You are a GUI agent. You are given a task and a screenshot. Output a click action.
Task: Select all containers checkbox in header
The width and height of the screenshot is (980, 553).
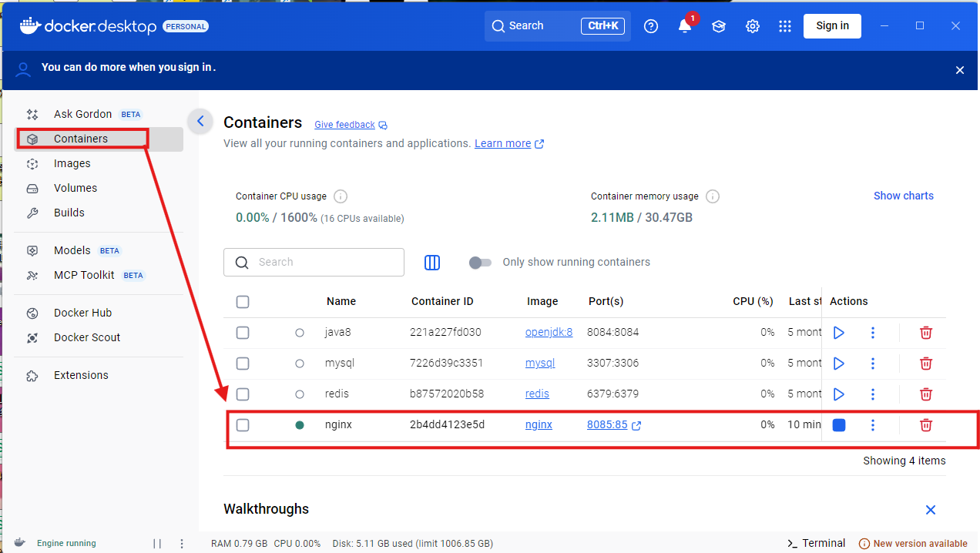243,302
